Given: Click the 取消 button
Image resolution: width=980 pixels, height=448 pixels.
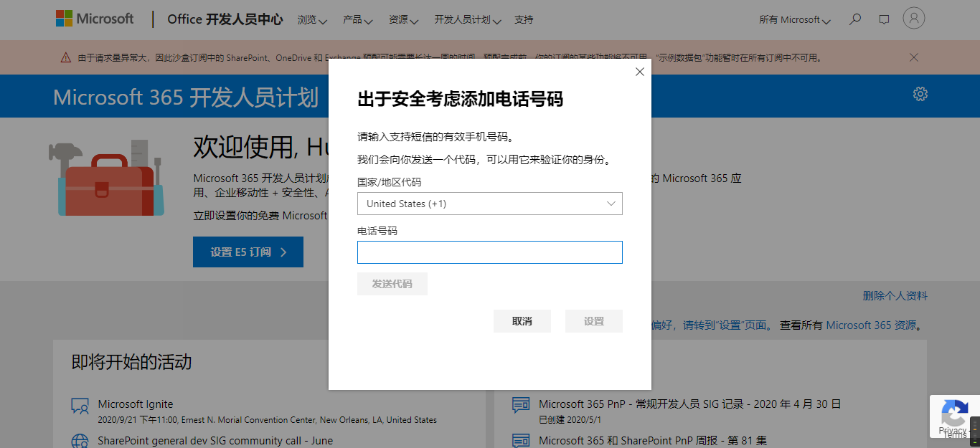Looking at the screenshot, I should click(x=522, y=321).
